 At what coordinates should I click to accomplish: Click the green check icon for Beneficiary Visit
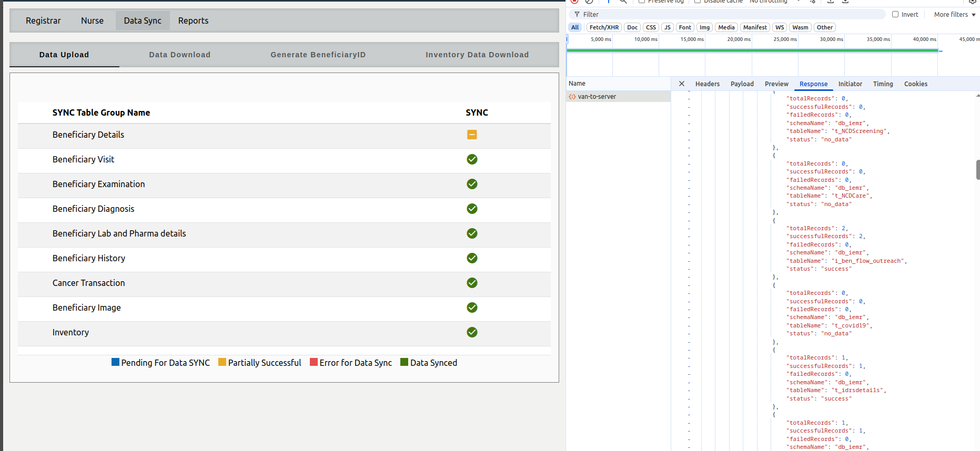472,159
